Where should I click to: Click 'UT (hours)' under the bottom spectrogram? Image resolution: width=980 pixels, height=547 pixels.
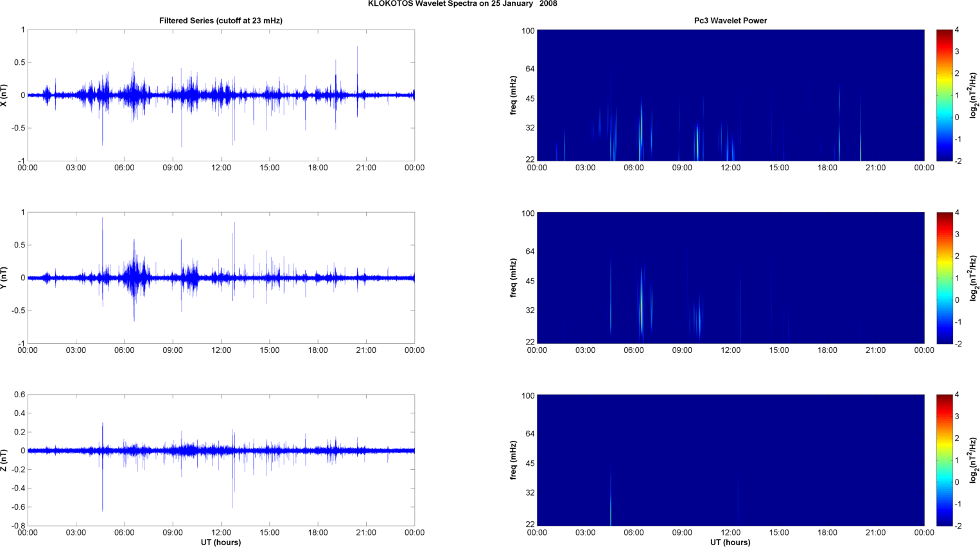[x=730, y=543]
